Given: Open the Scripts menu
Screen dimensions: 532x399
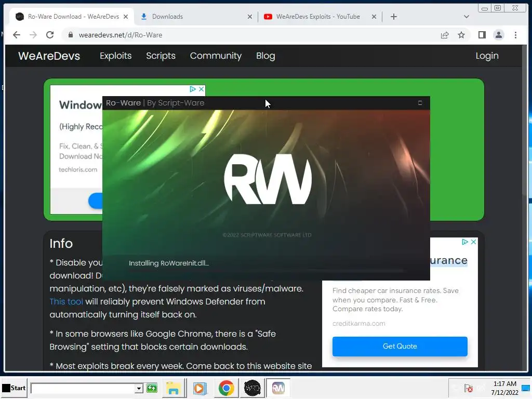Looking at the screenshot, I should pyautogui.click(x=161, y=56).
